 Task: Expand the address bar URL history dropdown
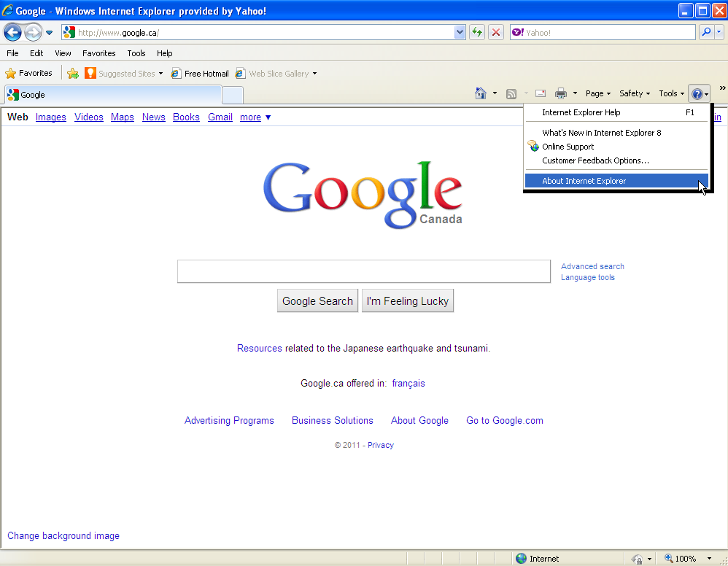tap(460, 33)
